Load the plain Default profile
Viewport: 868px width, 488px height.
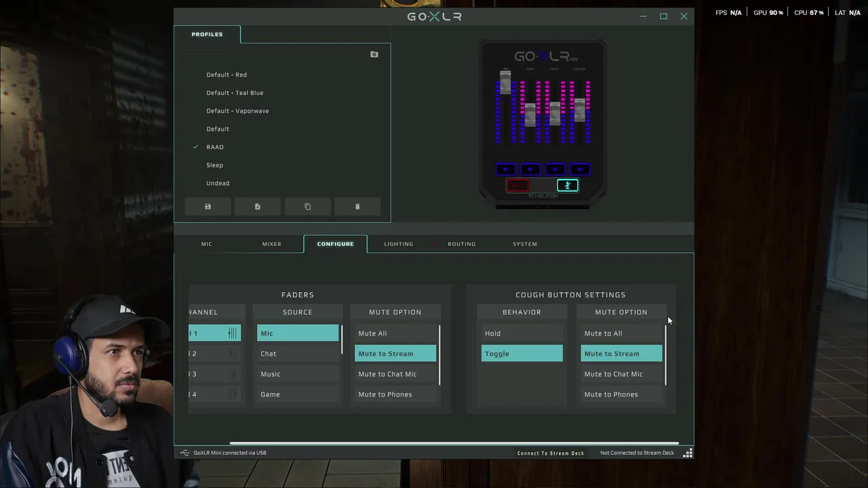[218, 129]
